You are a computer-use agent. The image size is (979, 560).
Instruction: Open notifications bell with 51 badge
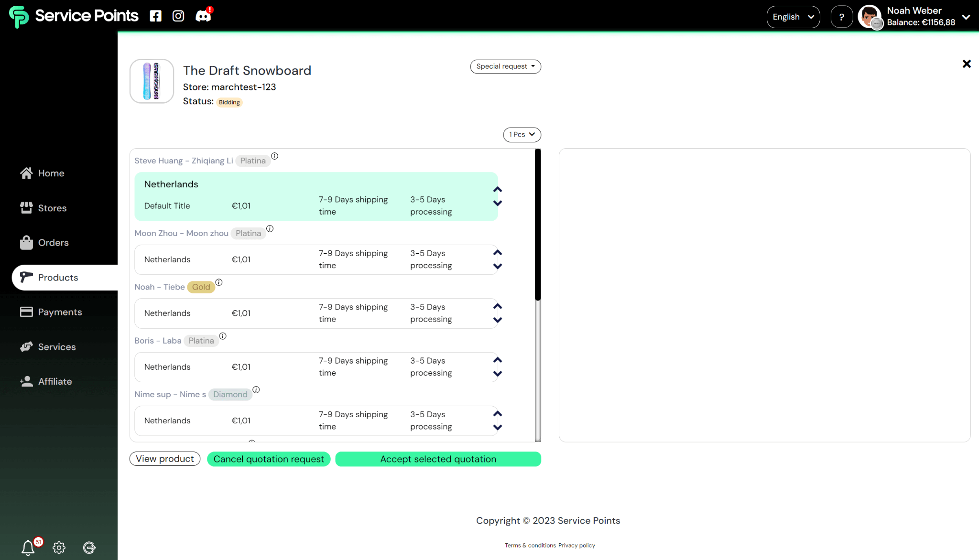tap(28, 547)
